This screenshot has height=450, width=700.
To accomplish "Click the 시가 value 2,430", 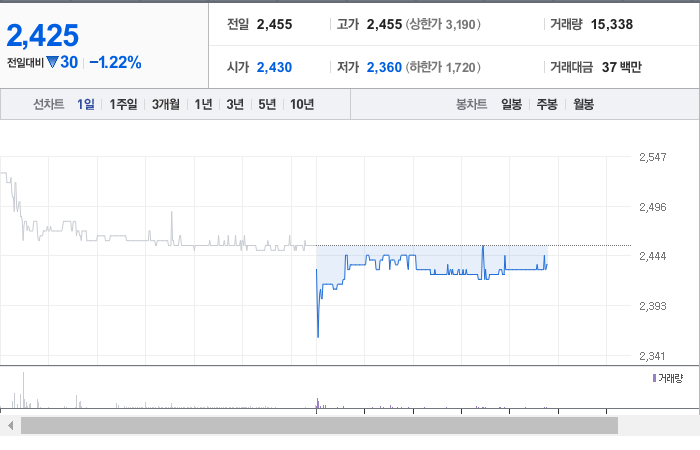I will [274, 67].
